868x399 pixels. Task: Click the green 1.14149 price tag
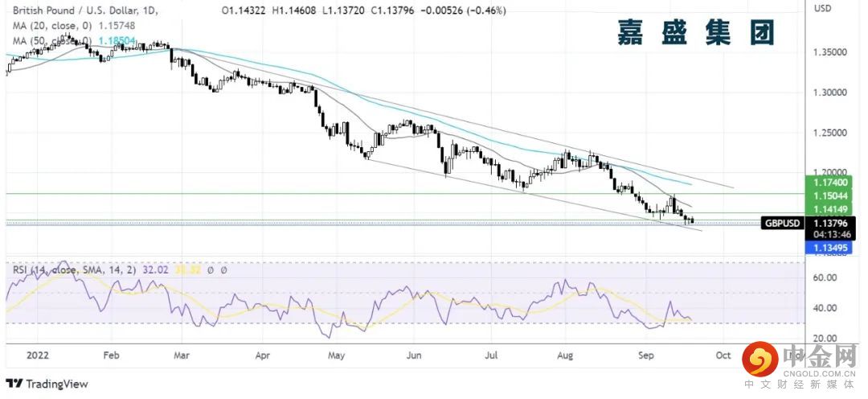click(830, 209)
